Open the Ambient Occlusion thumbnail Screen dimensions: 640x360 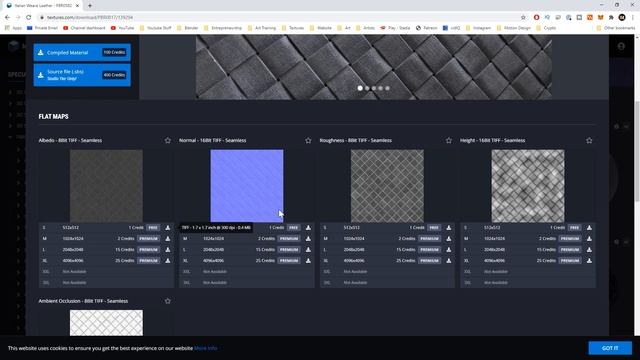pos(106,323)
